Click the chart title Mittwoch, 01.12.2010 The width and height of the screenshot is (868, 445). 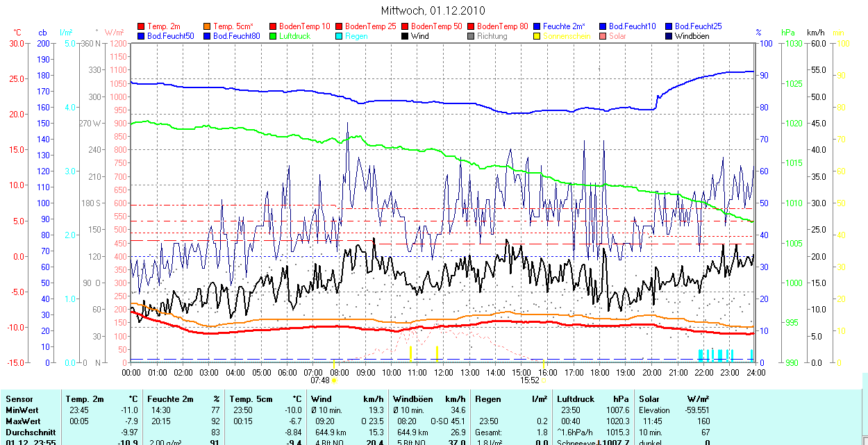pyautogui.click(x=433, y=10)
